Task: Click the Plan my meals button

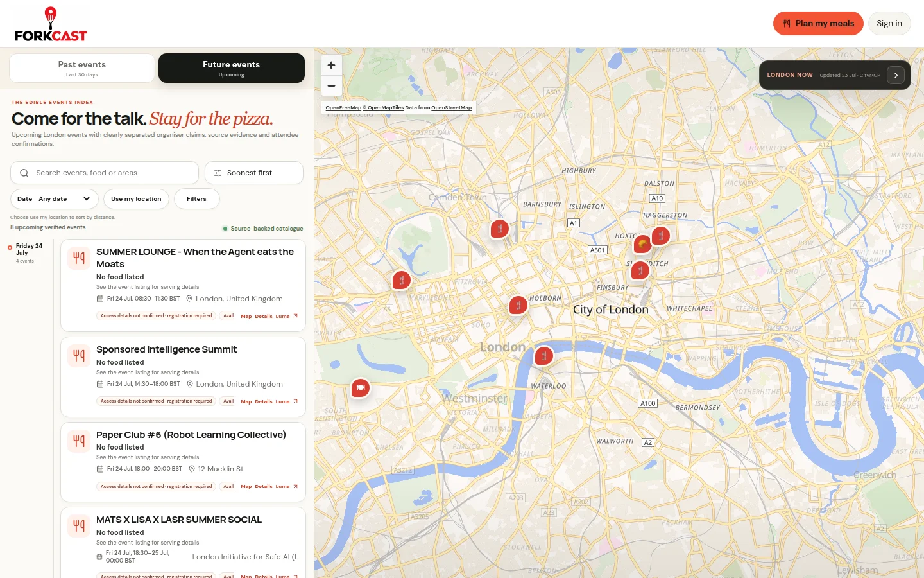Action: click(x=818, y=23)
